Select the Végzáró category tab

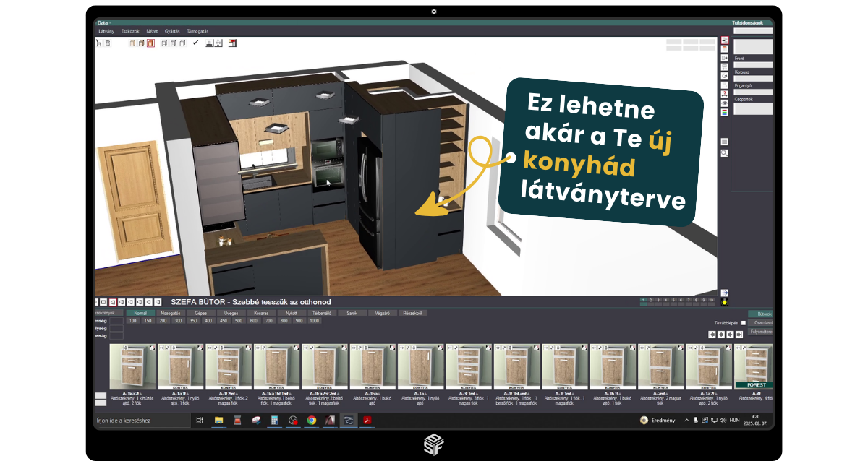383,314
